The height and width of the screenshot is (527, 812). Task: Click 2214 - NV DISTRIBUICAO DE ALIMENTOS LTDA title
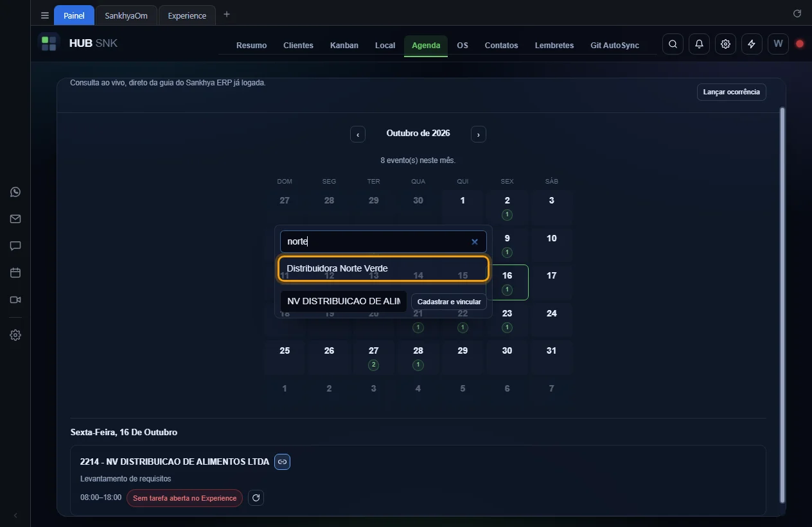tap(175, 462)
